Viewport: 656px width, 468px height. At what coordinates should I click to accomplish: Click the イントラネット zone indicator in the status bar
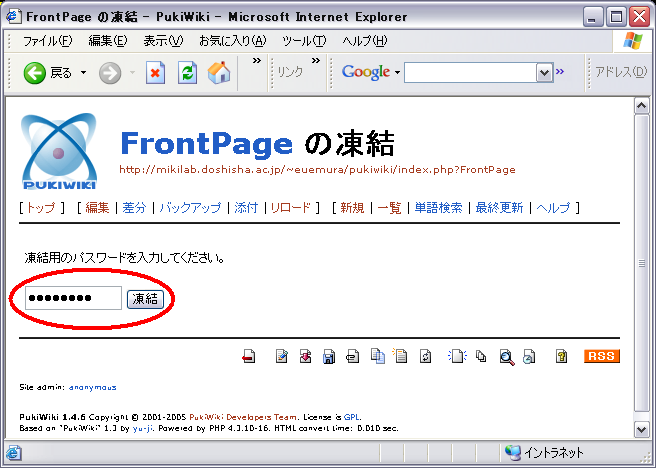[x=544, y=452]
